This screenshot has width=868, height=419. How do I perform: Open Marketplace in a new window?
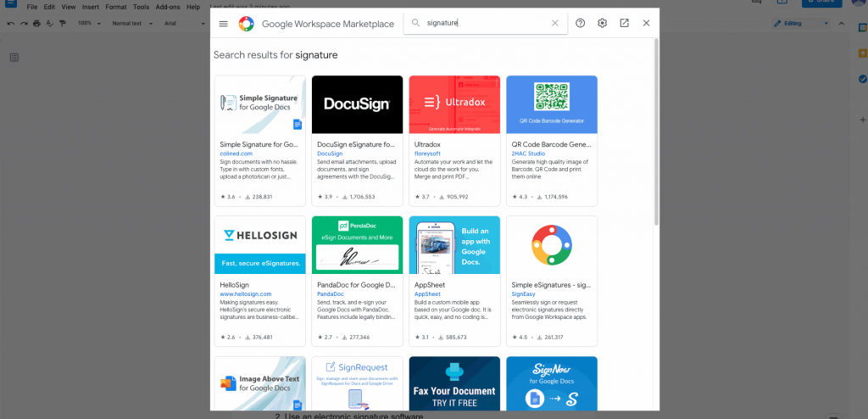(625, 23)
